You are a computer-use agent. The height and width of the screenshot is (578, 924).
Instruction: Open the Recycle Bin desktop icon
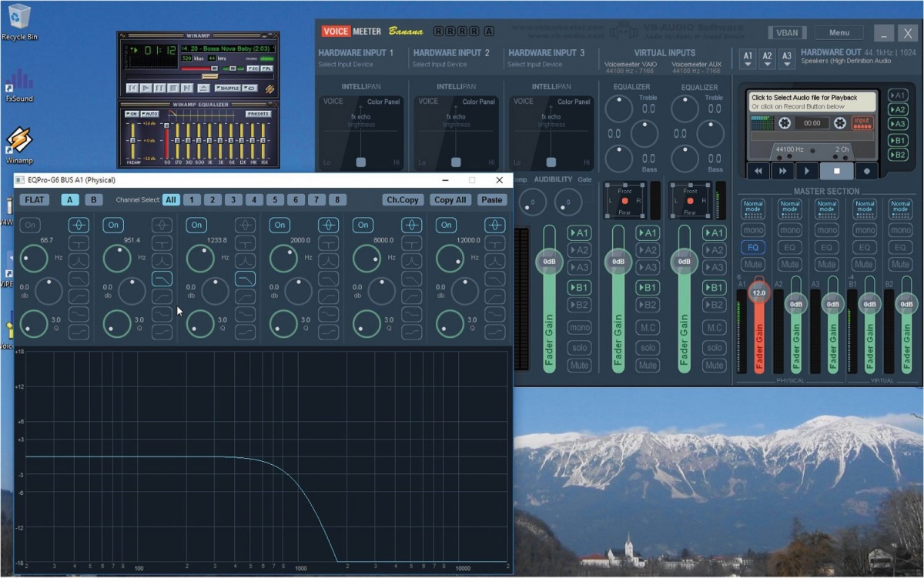click(x=19, y=22)
